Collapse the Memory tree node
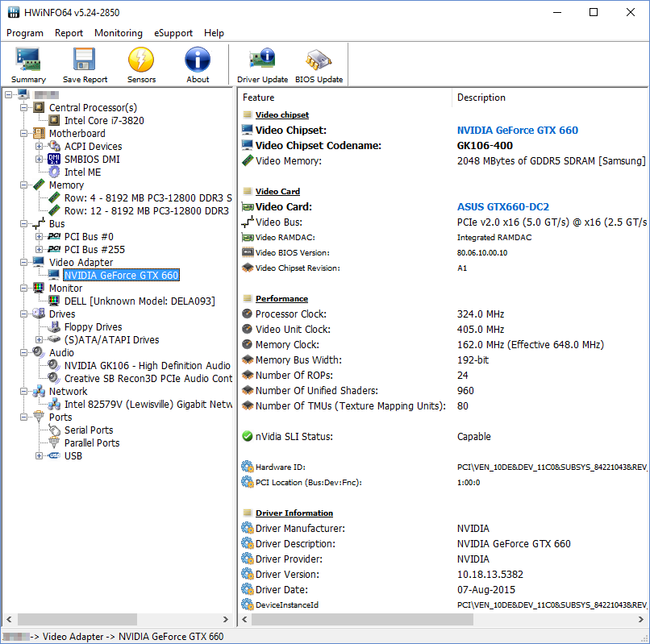The width and height of the screenshot is (650, 644). [23, 185]
